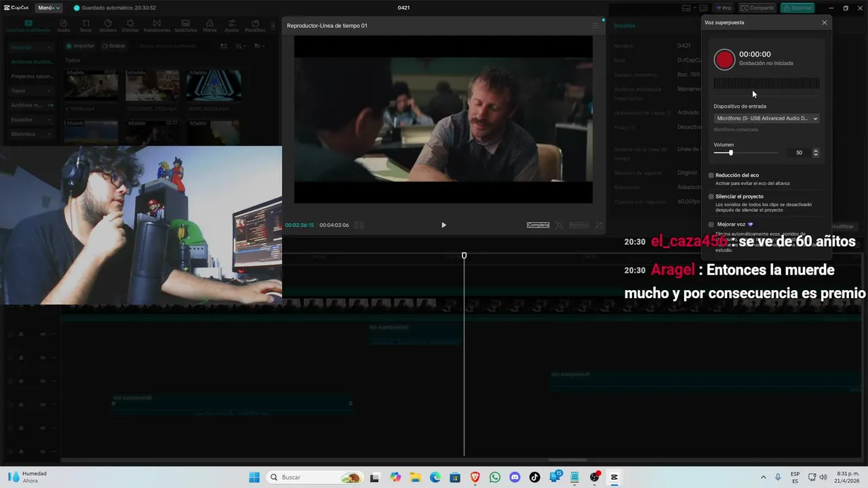Open the Stickers tab
The height and width of the screenshot is (488, 868).
(x=108, y=26)
